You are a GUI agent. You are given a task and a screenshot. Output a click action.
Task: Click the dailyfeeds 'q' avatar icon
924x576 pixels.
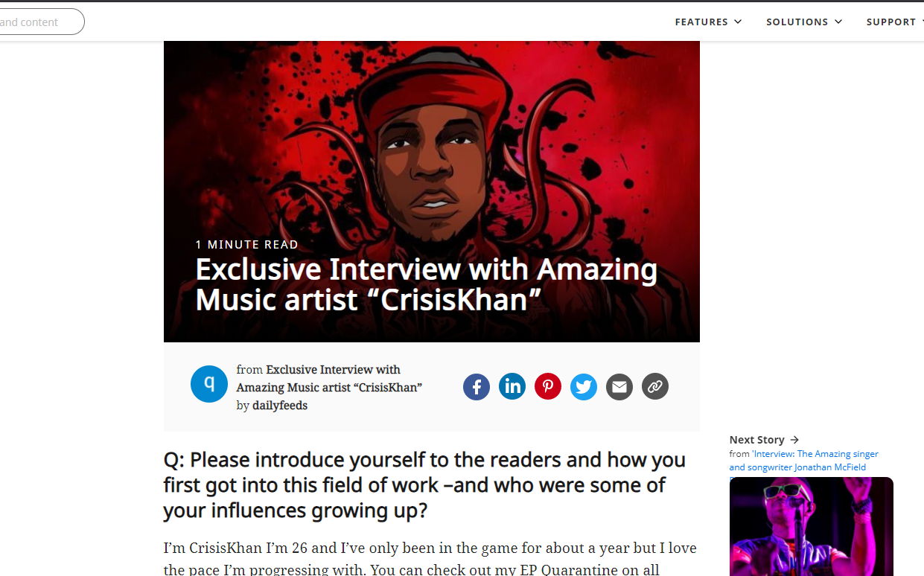[x=209, y=384]
